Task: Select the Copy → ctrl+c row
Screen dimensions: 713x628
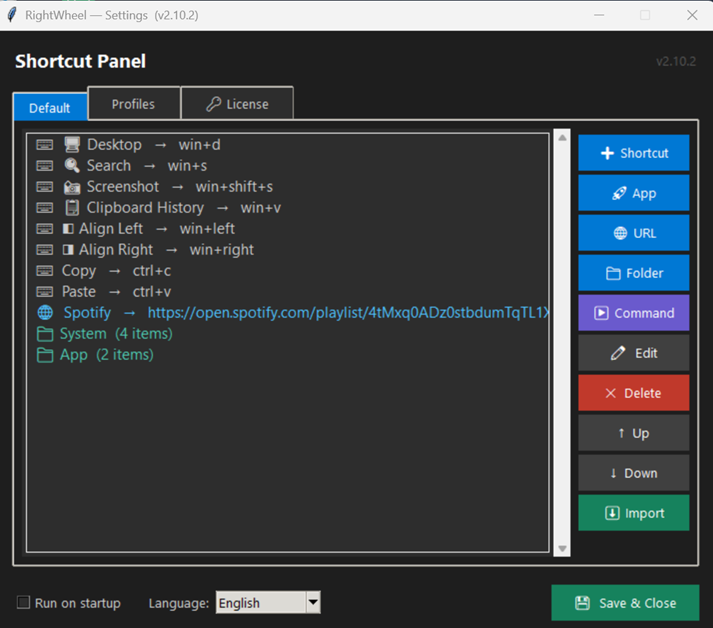Action: pyautogui.click(x=287, y=271)
